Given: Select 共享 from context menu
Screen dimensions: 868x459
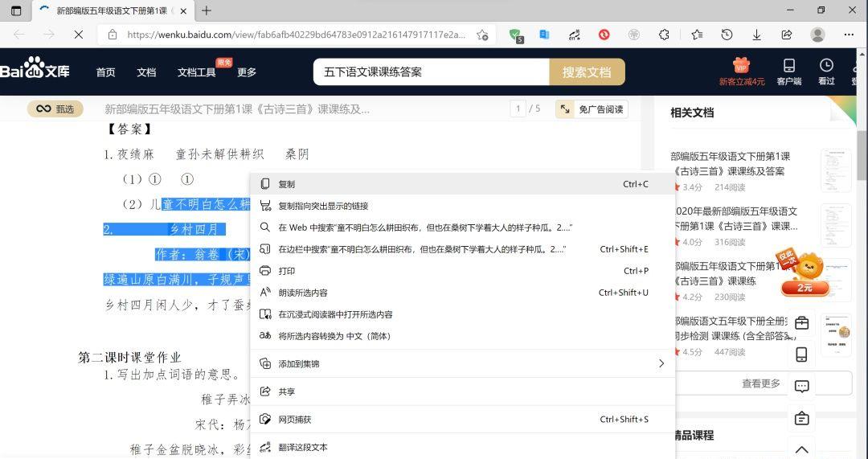Looking at the screenshot, I should pyautogui.click(x=463, y=391).
